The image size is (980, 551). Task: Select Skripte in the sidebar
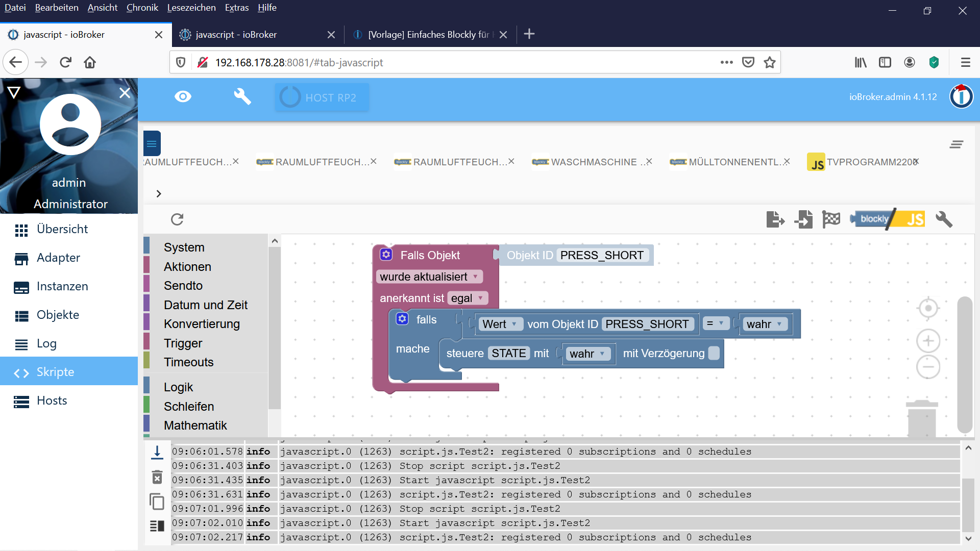(x=69, y=372)
